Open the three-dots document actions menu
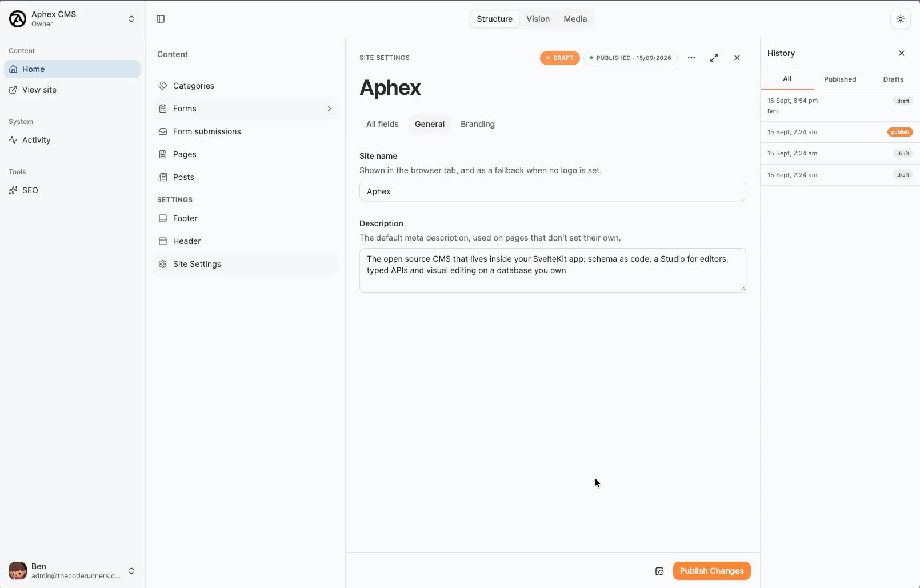Image resolution: width=920 pixels, height=588 pixels. (x=691, y=58)
